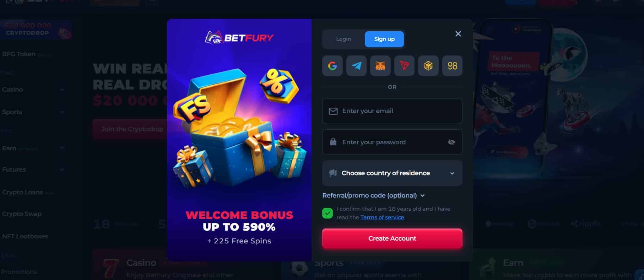Focus the Enter your email field
Viewport: 644px width, 280px height.
[392, 111]
